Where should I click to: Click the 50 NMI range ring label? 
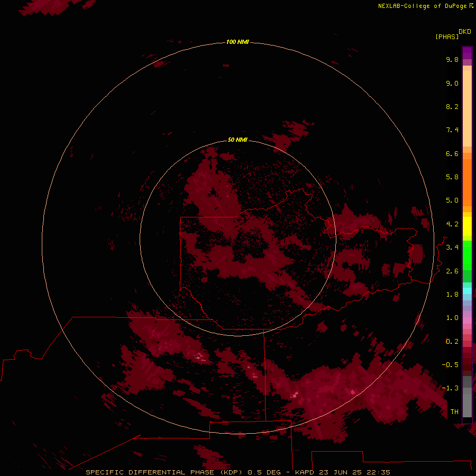237,140
